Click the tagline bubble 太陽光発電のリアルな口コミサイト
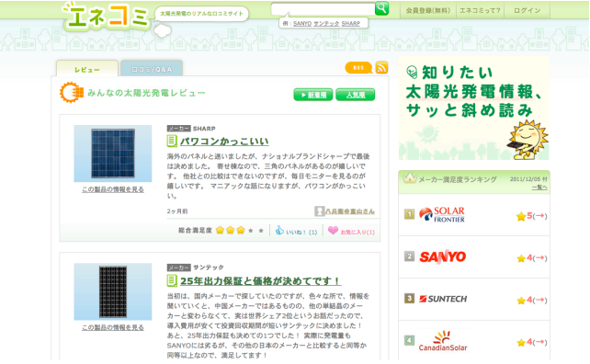This screenshot has width=590, height=364. pyautogui.click(x=201, y=14)
